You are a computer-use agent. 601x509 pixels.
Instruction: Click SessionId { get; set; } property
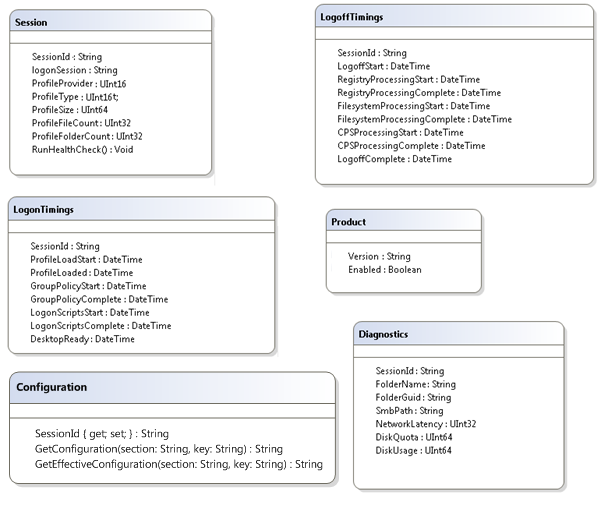tap(101, 434)
